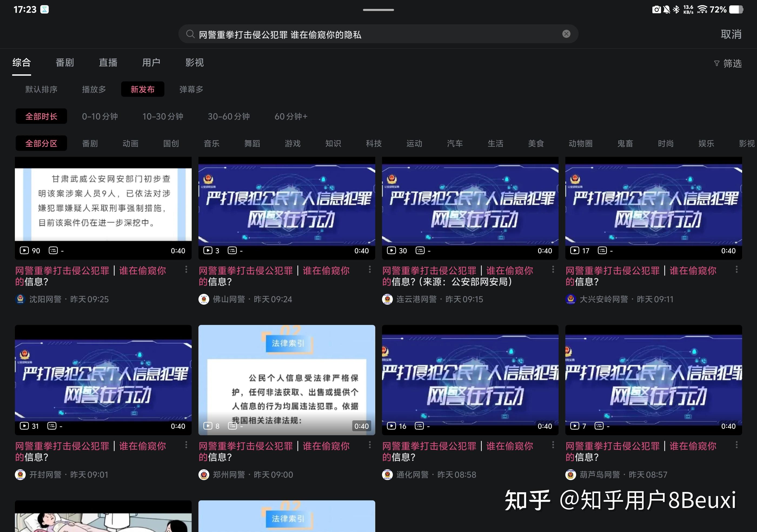Viewport: 757px width, 532px height.
Task: Sort by 播放多
Action: (x=94, y=89)
